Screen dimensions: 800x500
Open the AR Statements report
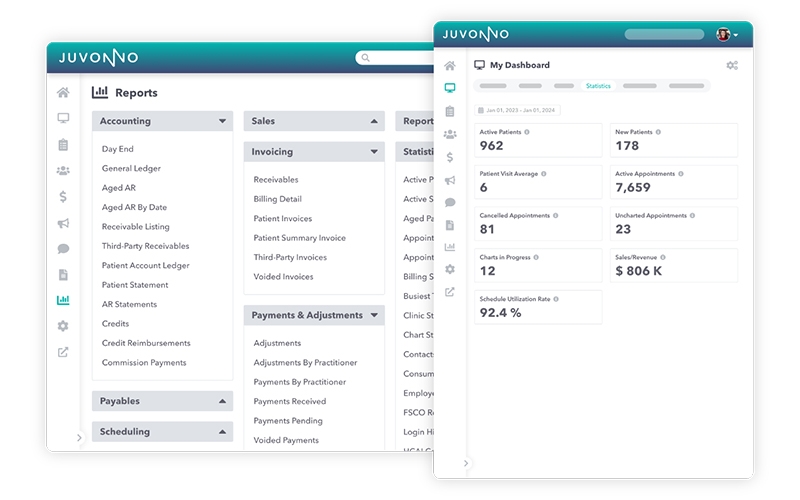pos(129,304)
